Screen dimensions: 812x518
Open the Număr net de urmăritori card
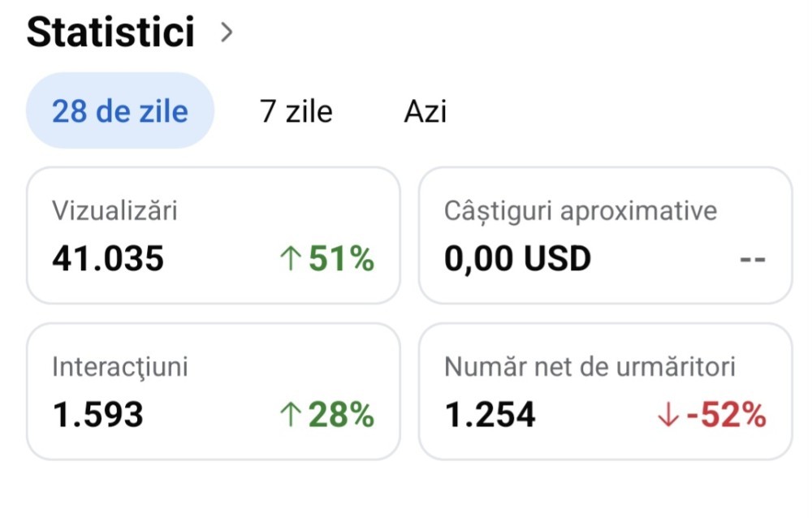(x=605, y=391)
